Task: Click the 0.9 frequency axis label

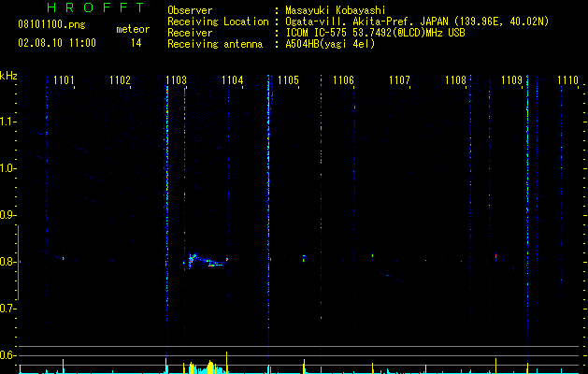Action: 7,215
